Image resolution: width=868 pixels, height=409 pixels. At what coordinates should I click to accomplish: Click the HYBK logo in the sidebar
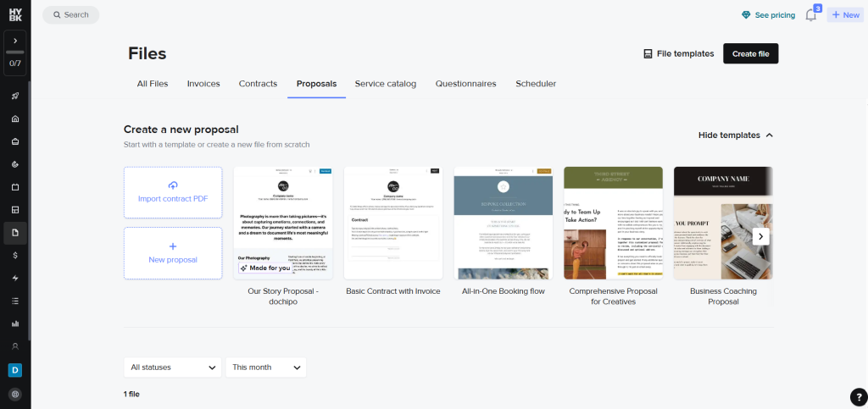pyautogui.click(x=15, y=14)
